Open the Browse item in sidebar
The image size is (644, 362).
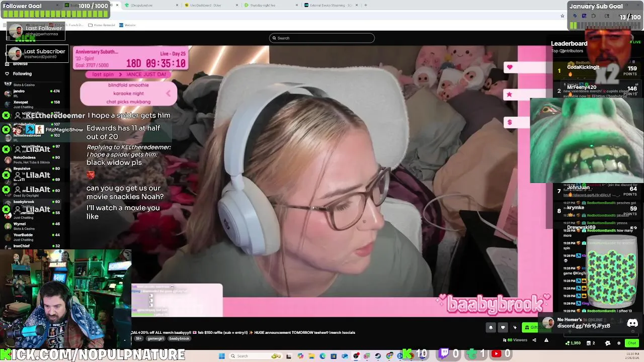(20, 64)
